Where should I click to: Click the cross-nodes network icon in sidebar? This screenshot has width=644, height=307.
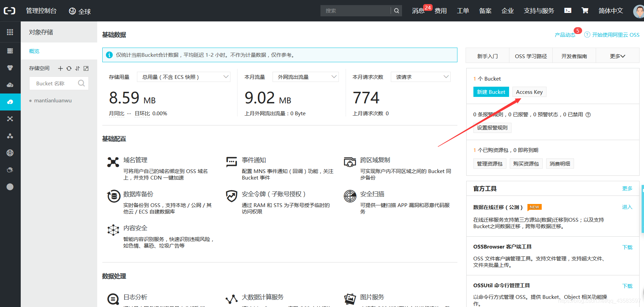10,119
